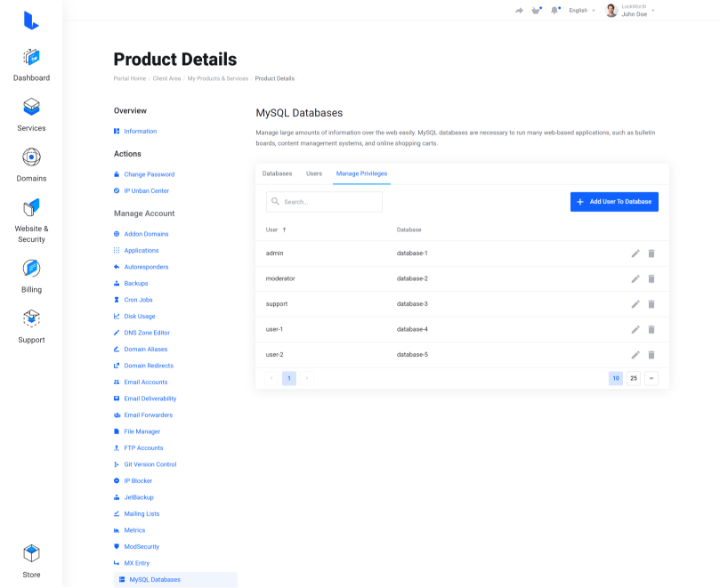Open the Backups link
The width and height of the screenshot is (720, 588).
136,284
